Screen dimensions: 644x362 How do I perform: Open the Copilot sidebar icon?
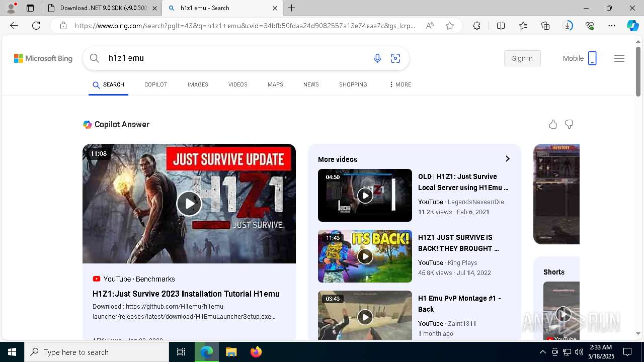pos(632,26)
